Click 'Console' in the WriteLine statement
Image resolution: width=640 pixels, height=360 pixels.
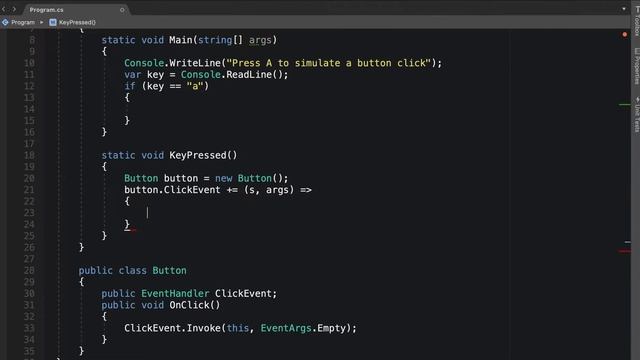coord(144,63)
